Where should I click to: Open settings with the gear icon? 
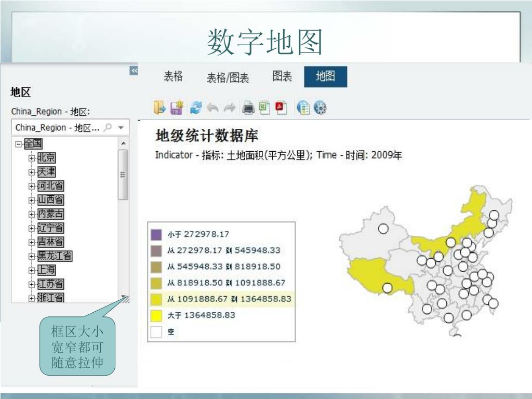[320, 108]
